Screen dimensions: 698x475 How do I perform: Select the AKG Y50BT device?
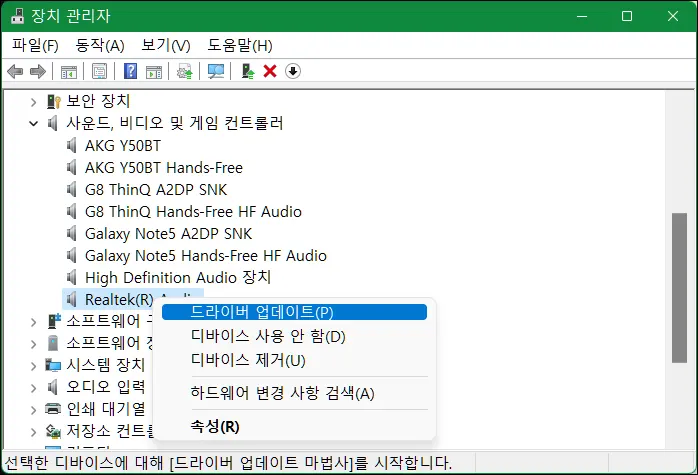click(x=123, y=146)
